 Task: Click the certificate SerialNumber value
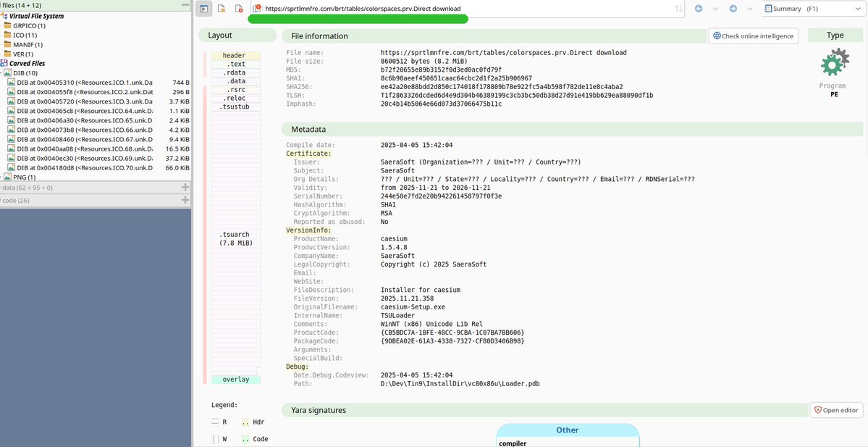tap(441, 196)
